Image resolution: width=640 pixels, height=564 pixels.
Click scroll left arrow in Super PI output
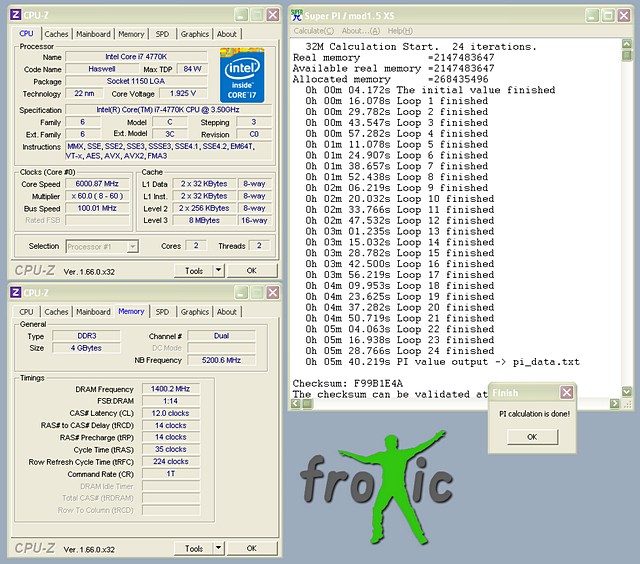tap(296, 404)
